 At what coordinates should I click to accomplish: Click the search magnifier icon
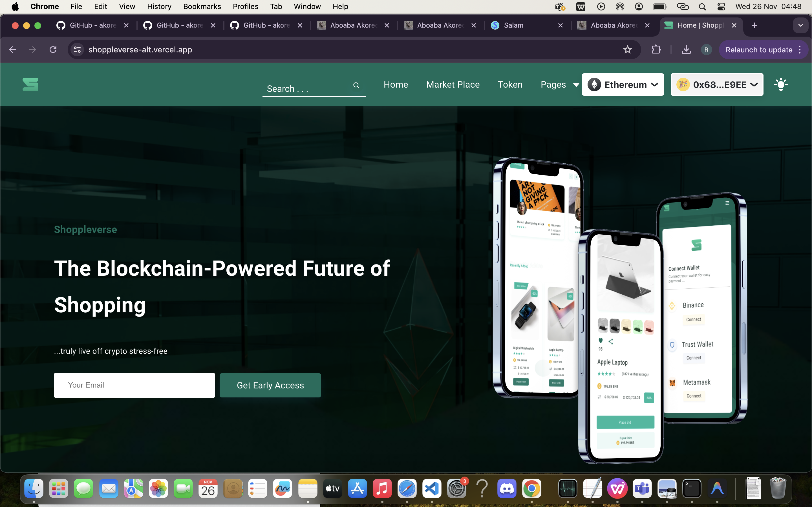[x=356, y=86]
